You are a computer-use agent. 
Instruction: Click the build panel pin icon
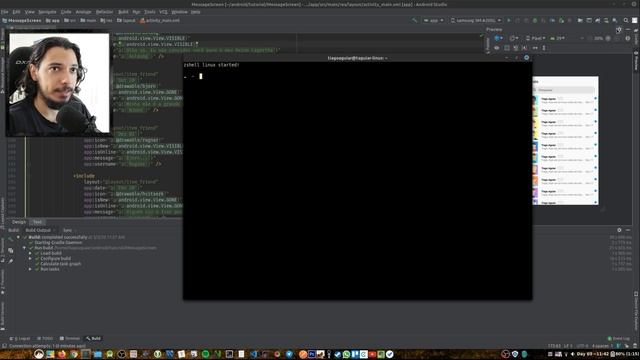tap(11, 260)
